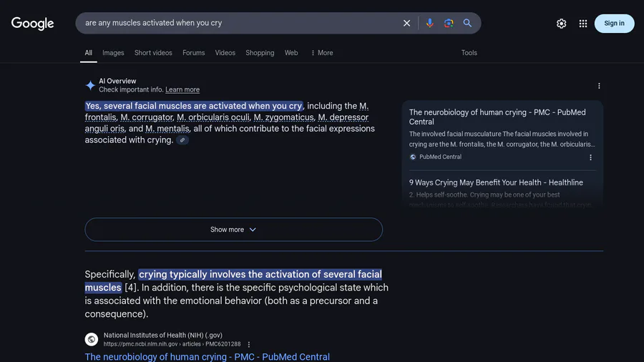Open PubMed Central source card options

[x=590, y=157]
